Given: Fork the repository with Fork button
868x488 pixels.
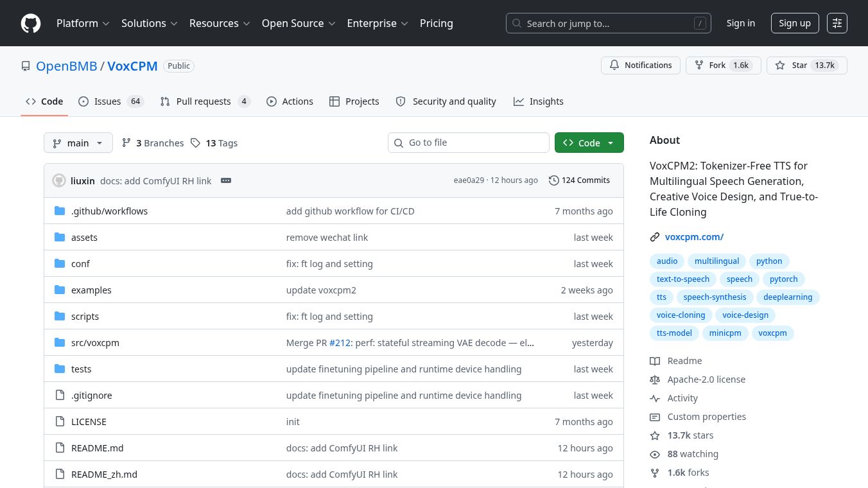Looking at the screenshot, I should 724,65.
